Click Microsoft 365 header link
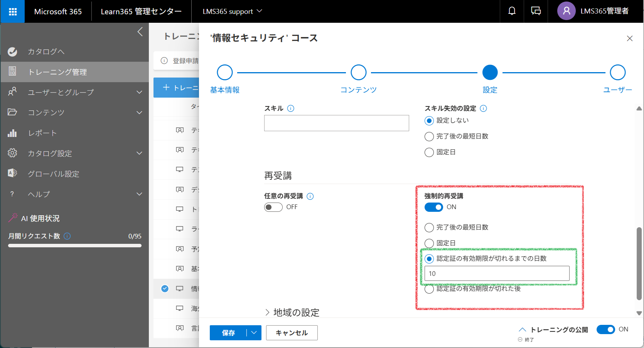The width and height of the screenshot is (644, 348). tap(58, 12)
